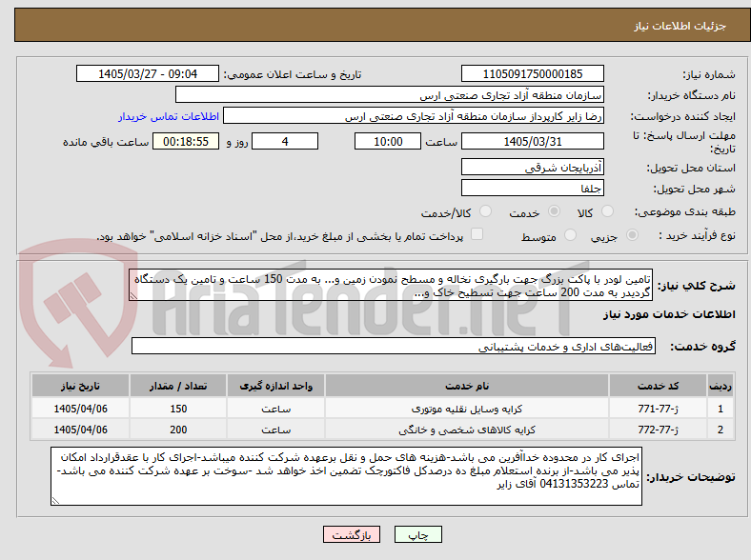Viewport: 751px width, 560px height.
Task: Click the کد خدمت column header
Action: pyautogui.click(x=659, y=386)
